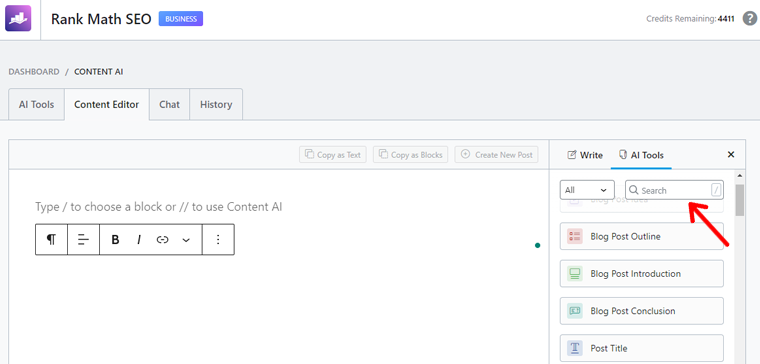Open the History tab
Screen dimensions: 760x364
(x=216, y=104)
